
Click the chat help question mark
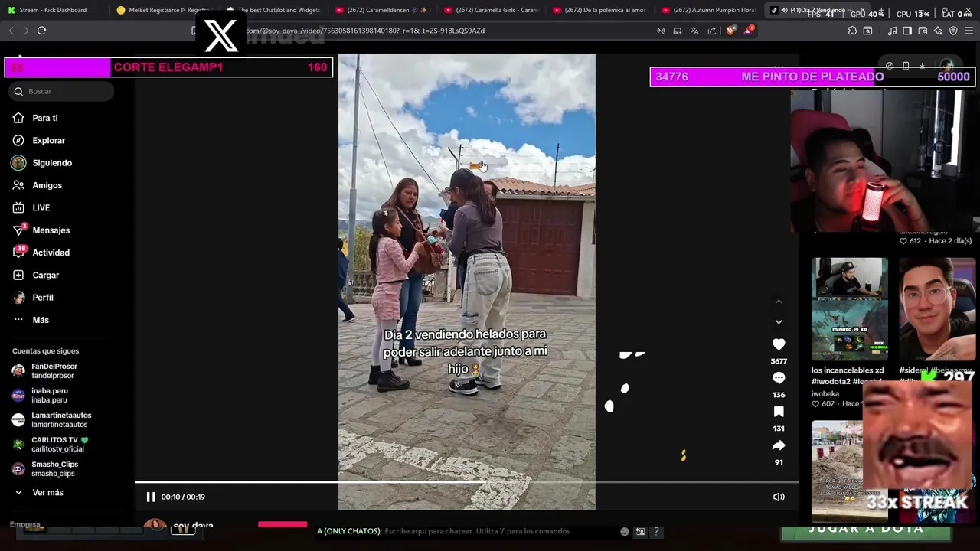tap(656, 531)
